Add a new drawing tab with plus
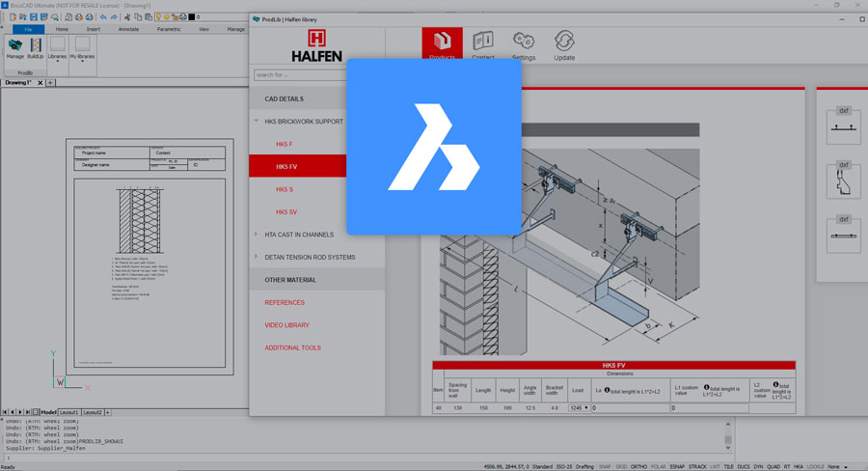This screenshot has height=471, width=868. click(x=50, y=83)
